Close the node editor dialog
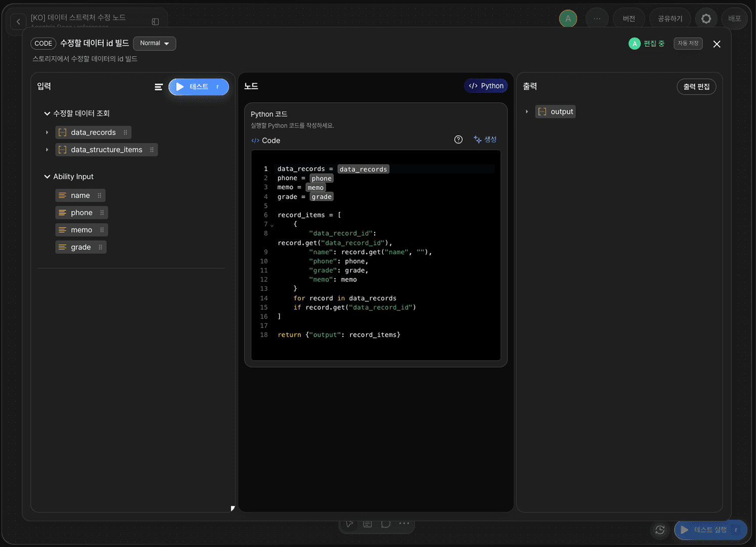The image size is (756, 547). [717, 44]
